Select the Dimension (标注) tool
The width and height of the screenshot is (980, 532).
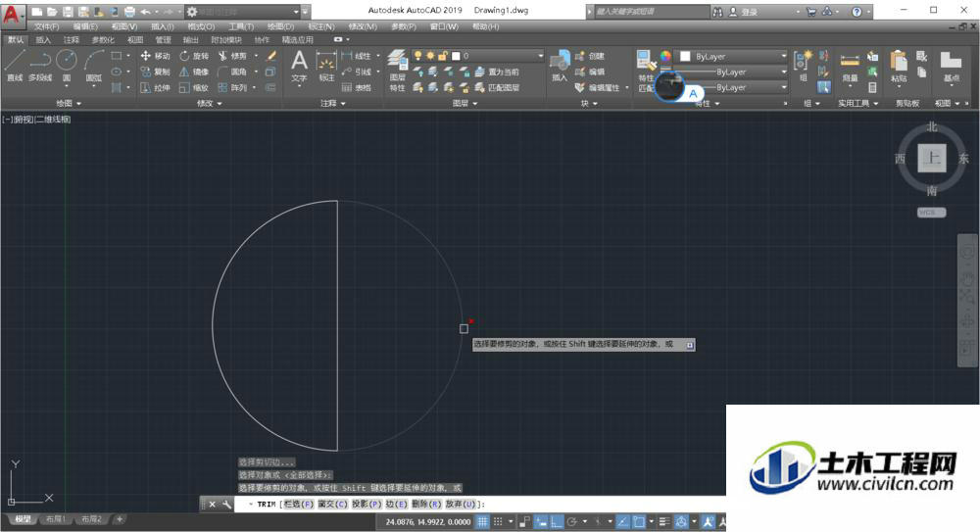coord(326,66)
